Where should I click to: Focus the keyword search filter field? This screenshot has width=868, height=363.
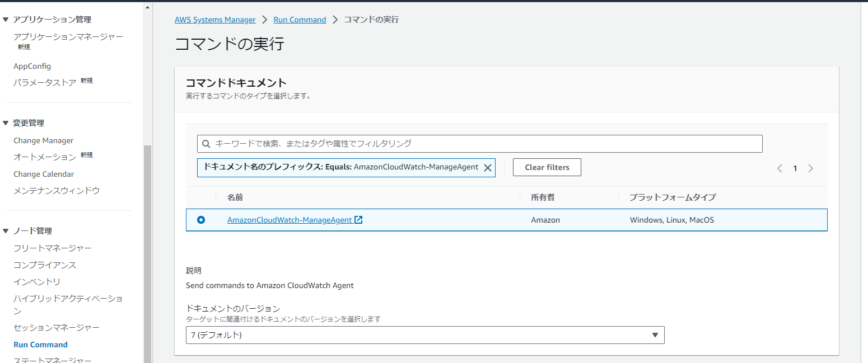pyautogui.click(x=480, y=144)
